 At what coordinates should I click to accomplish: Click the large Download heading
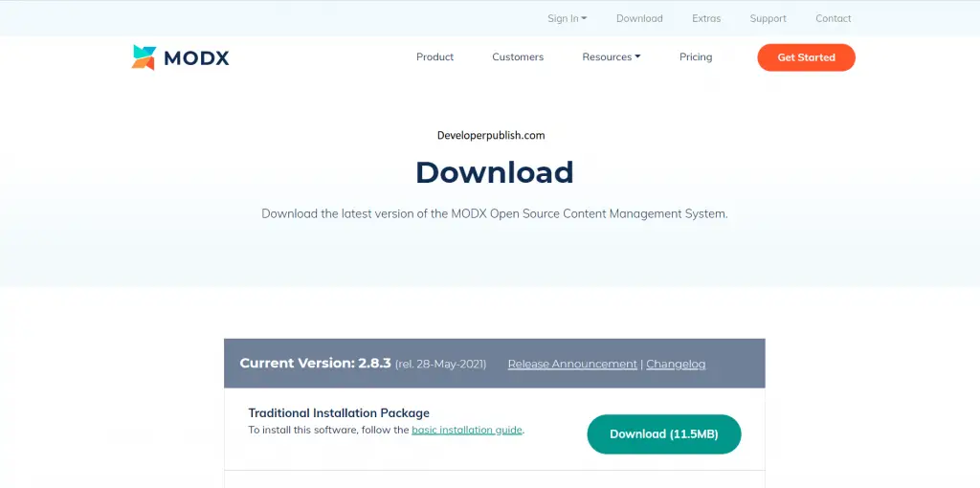coord(495,172)
